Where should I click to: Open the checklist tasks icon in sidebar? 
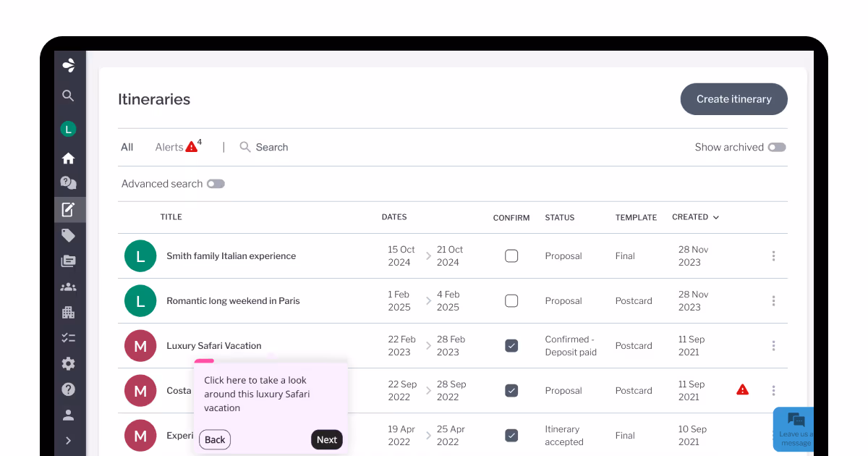point(68,338)
